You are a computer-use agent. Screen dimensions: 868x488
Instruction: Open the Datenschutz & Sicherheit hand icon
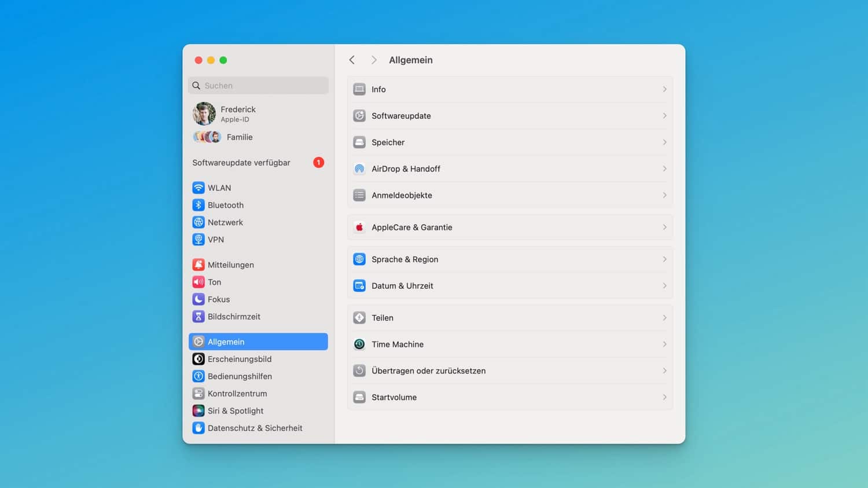tap(198, 428)
